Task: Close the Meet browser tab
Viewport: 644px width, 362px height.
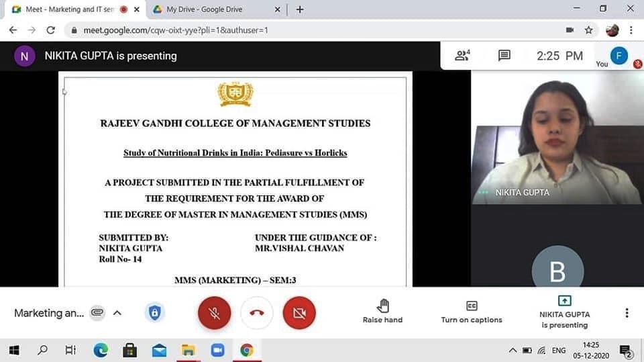Action: pos(137,9)
